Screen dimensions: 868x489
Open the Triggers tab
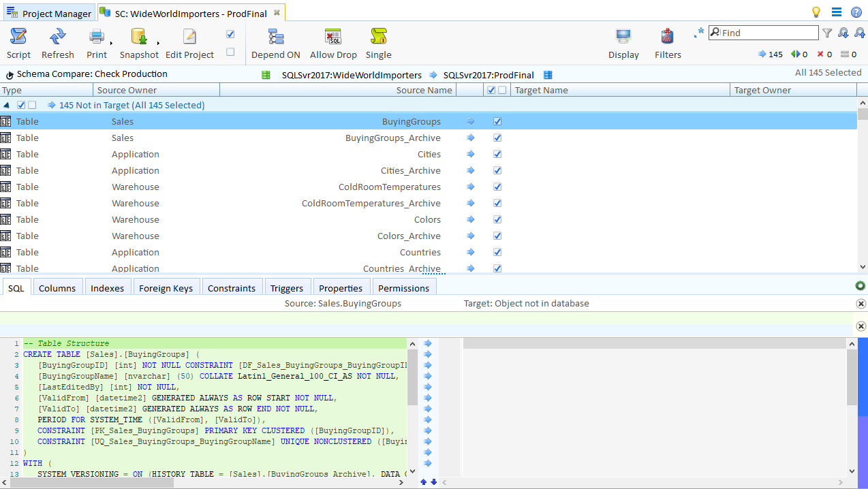(x=288, y=287)
